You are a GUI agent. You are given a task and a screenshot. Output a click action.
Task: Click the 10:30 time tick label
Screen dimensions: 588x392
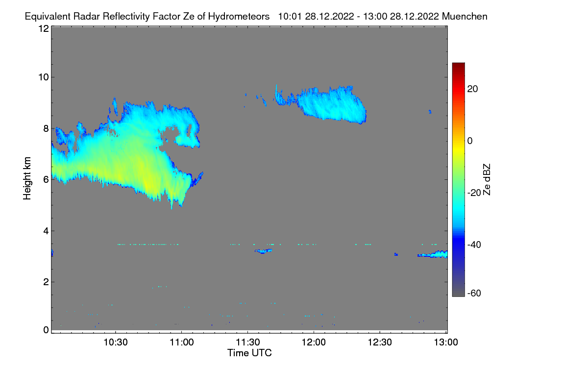coord(115,343)
